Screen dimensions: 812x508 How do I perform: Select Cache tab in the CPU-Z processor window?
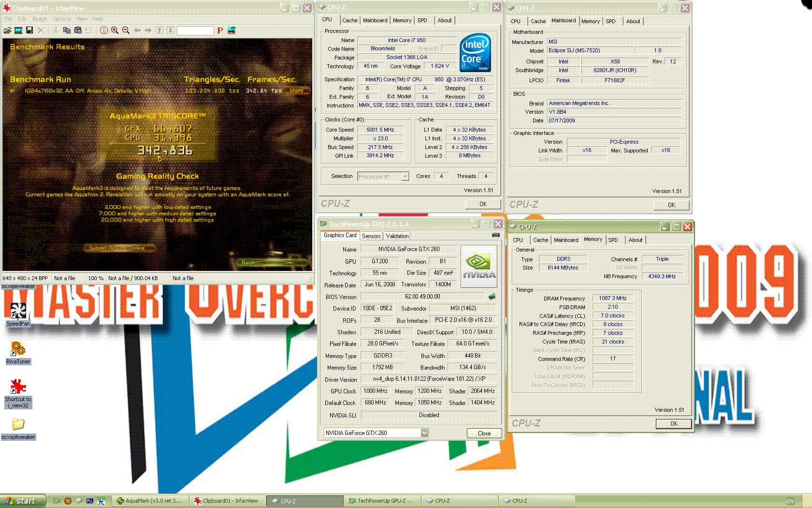(x=350, y=20)
